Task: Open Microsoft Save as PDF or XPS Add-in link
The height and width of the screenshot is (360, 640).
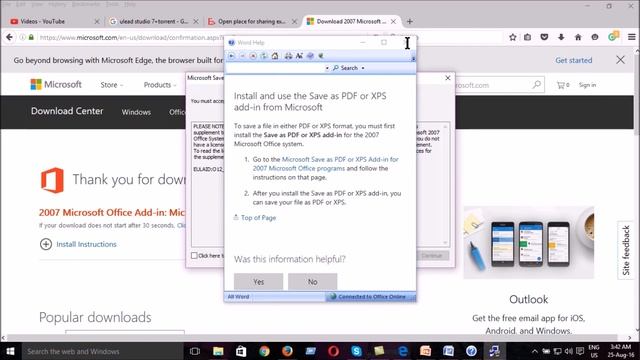Action: [325, 164]
